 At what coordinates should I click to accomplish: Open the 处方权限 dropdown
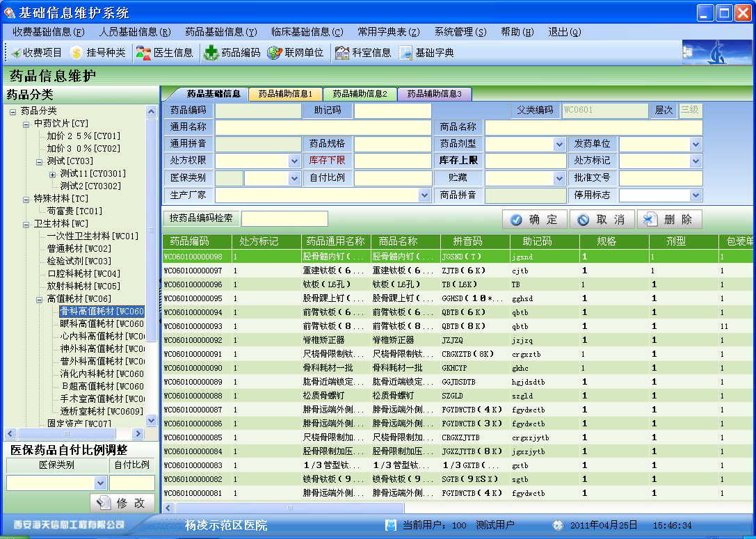pyautogui.click(x=295, y=161)
